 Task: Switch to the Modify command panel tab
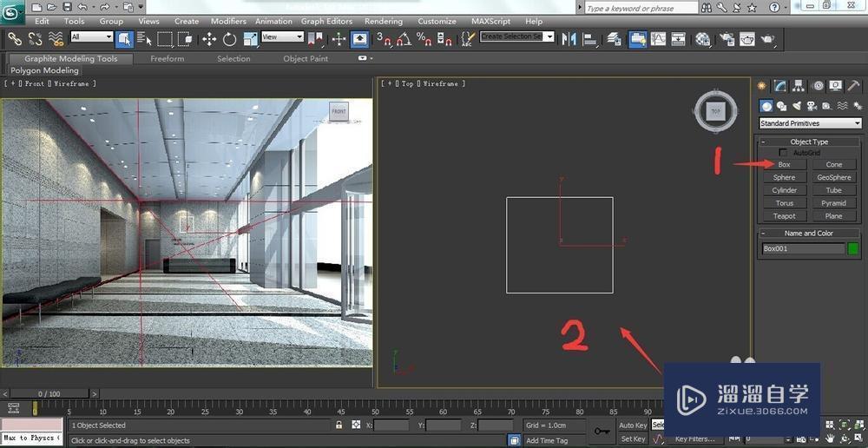[x=780, y=86]
